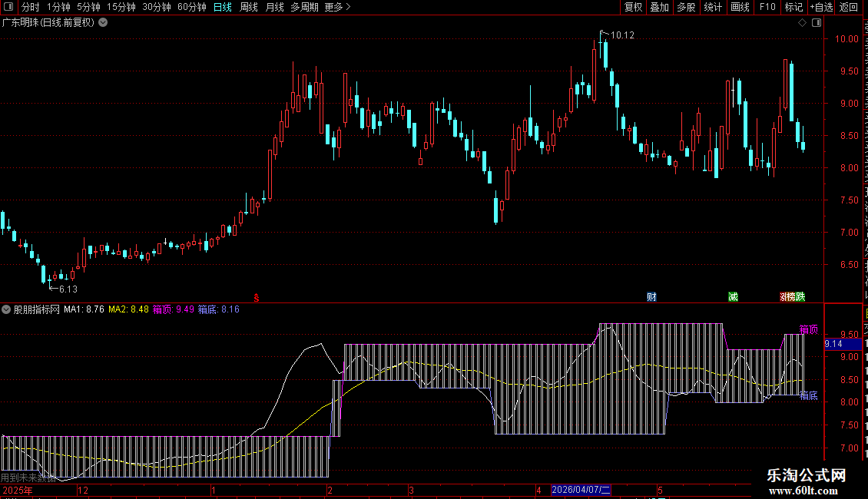Click the 返回 back button
This screenshot has width=868, height=499.
[849, 7]
